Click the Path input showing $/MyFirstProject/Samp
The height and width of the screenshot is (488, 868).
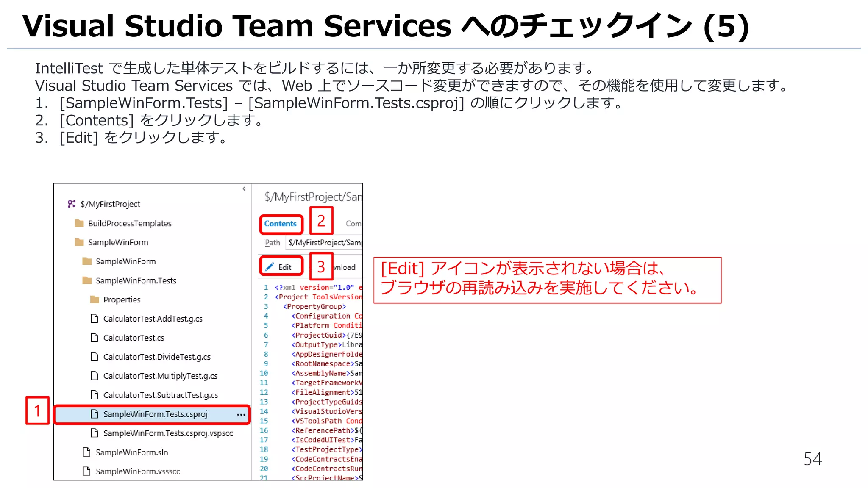pos(325,242)
